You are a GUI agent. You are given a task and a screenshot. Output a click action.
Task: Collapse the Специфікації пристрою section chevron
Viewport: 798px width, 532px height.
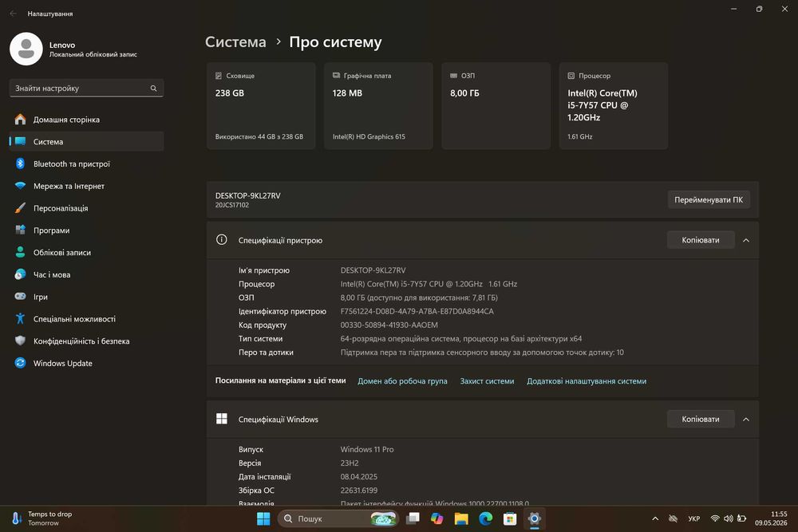click(746, 240)
